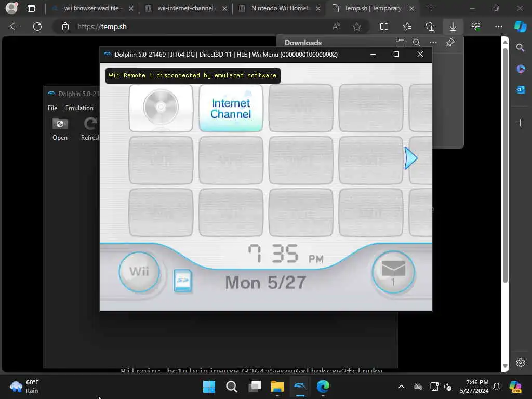Close the Temp.sh tab
Image resolution: width=532 pixels, height=399 pixels.
coord(411,8)
